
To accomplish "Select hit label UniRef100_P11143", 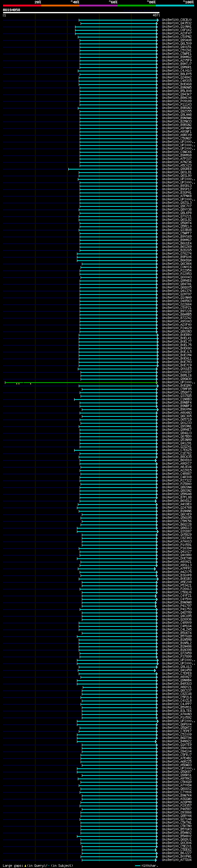I will (176, 104).
